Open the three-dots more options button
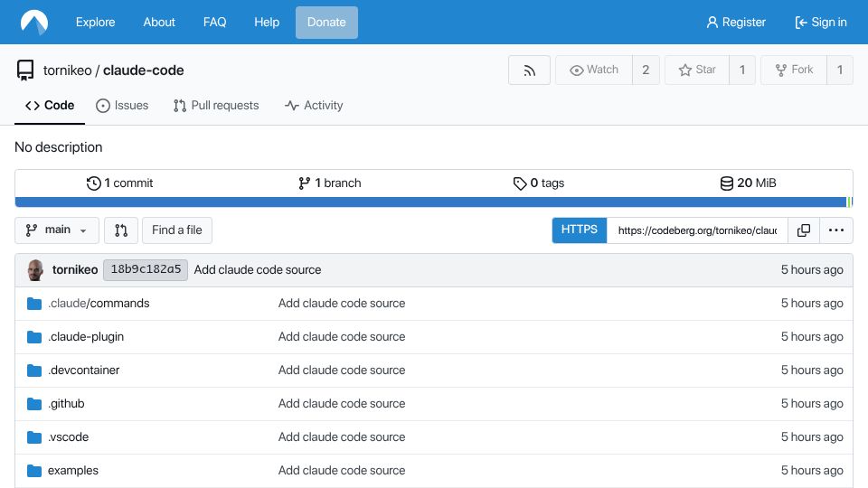The width and height of the screenshot is (868, 488). coord(835,230)
